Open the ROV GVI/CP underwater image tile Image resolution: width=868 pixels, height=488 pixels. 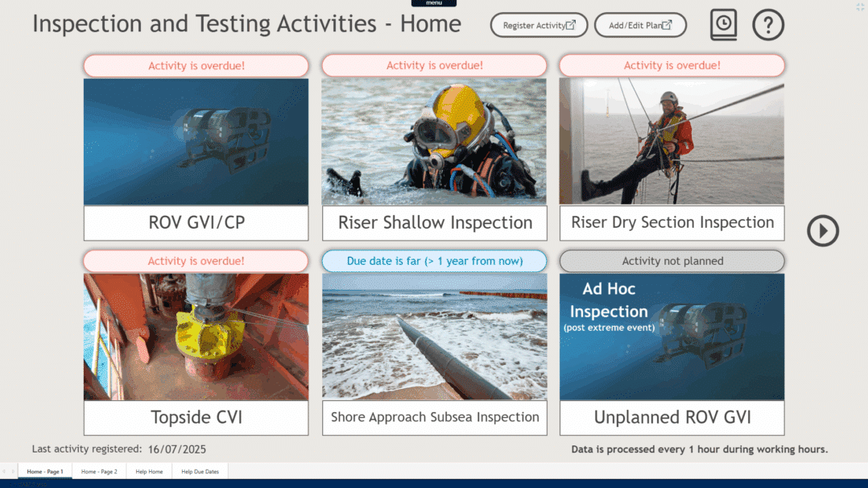click(196, 141)
